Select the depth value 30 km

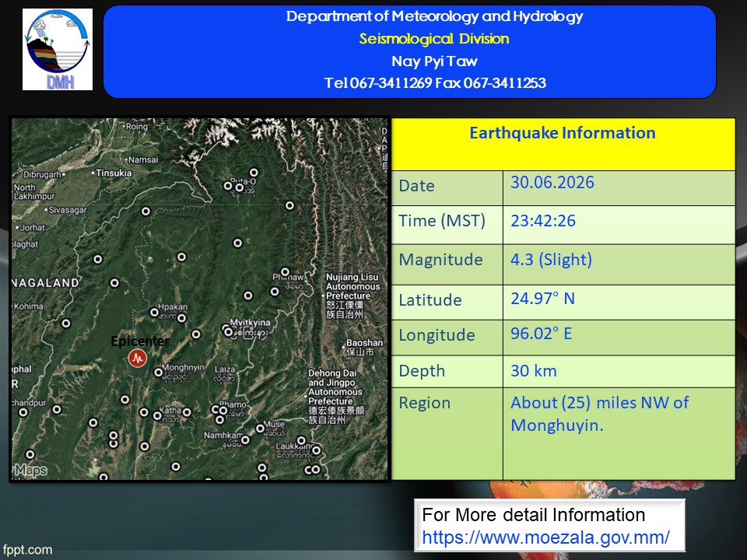pyautogui.click(x=534, y=371)
